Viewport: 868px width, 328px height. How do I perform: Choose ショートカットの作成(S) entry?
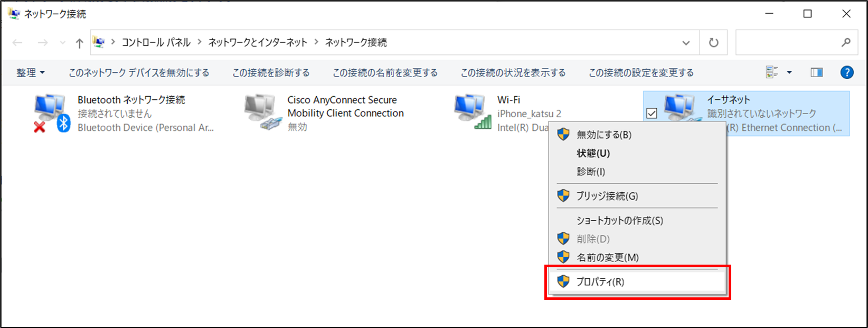coord(637,221)
